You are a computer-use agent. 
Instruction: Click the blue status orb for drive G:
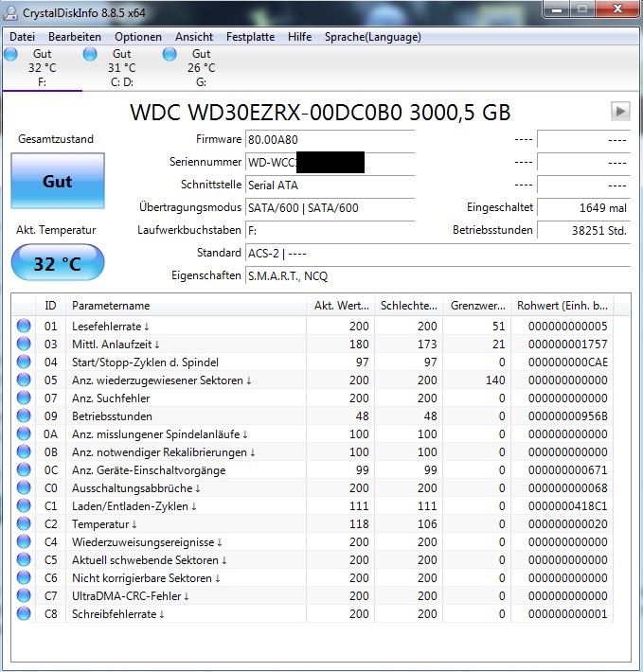pyautogui.click(x=170, y=55)
